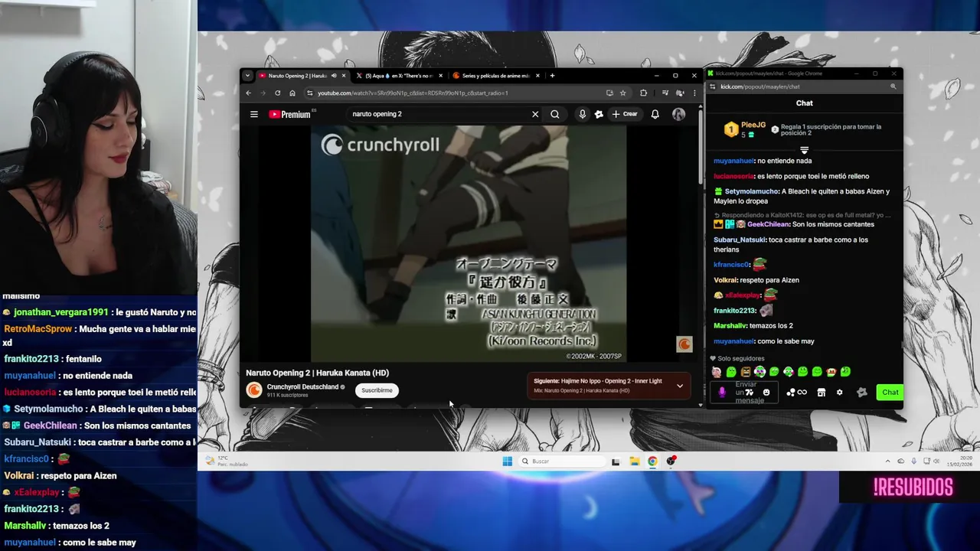Click the taskbar clock and date
Viewport: 980px width, 551px height.
pos(958,461)
